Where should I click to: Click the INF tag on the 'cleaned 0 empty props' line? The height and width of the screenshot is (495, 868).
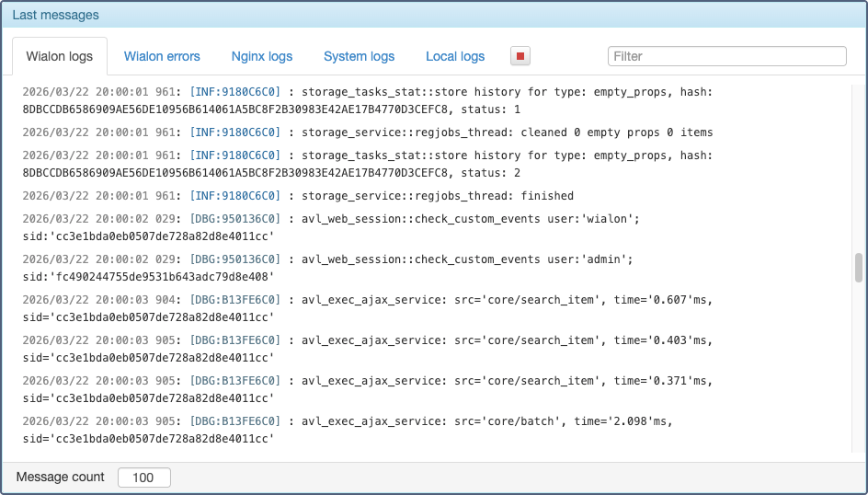tap(234, 132)
